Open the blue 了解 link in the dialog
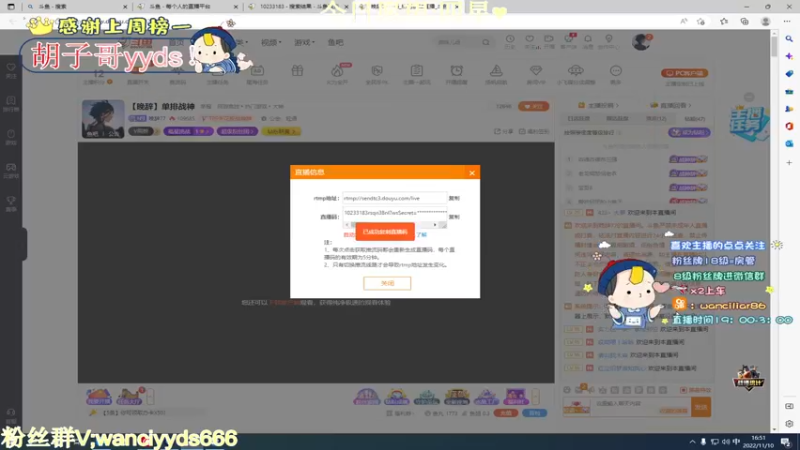800x450 pixels. pyautogui.click(x=422, y=235)
